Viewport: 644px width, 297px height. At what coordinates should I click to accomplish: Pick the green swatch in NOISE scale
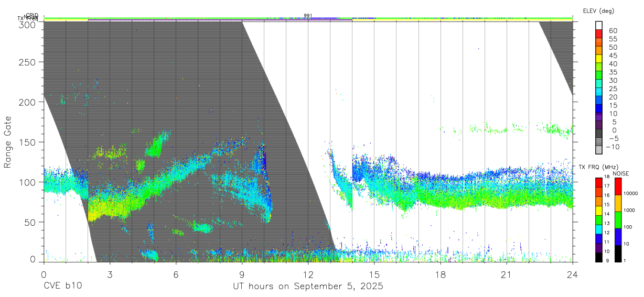(618, 220)
